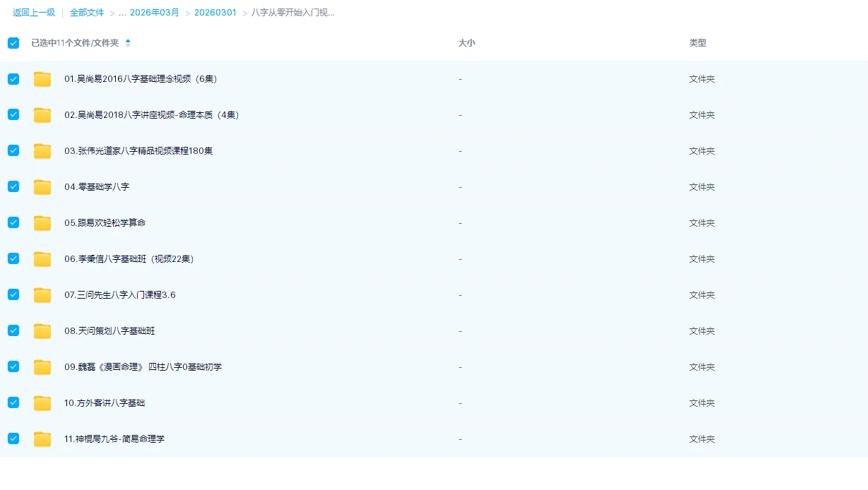This screenshot has height=490, width=868.
Task: Click 返回上一级 to go back
Action: pyautogui.click(x=34, y=13)
